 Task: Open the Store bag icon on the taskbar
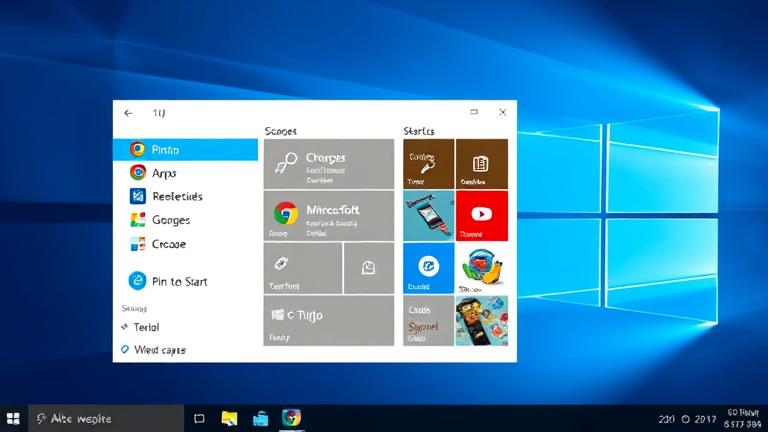point(260,419)
